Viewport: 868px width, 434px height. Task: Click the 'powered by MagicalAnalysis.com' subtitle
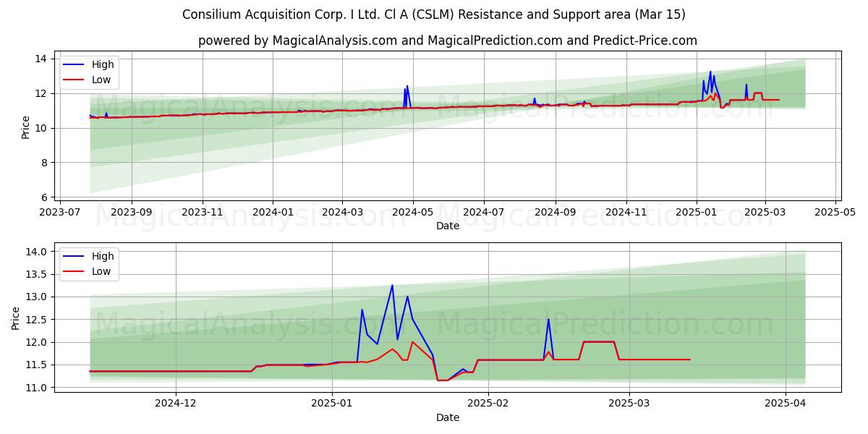coord(448,41)
